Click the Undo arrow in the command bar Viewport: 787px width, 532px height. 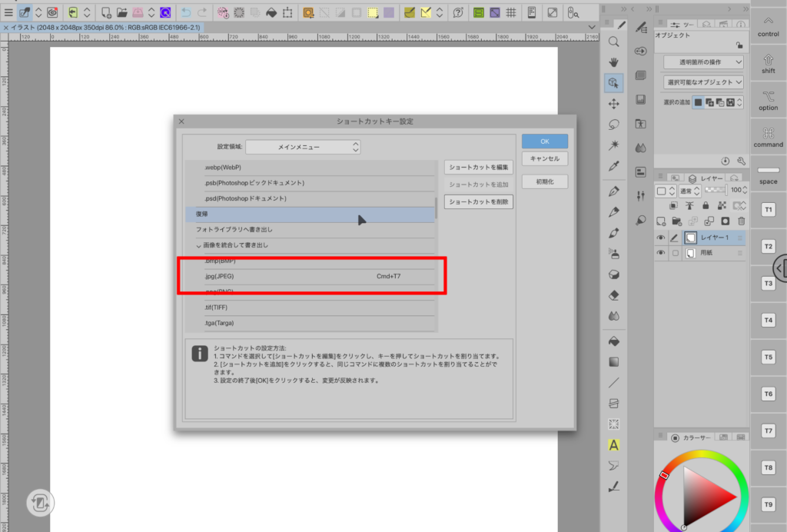click(186, 12)
